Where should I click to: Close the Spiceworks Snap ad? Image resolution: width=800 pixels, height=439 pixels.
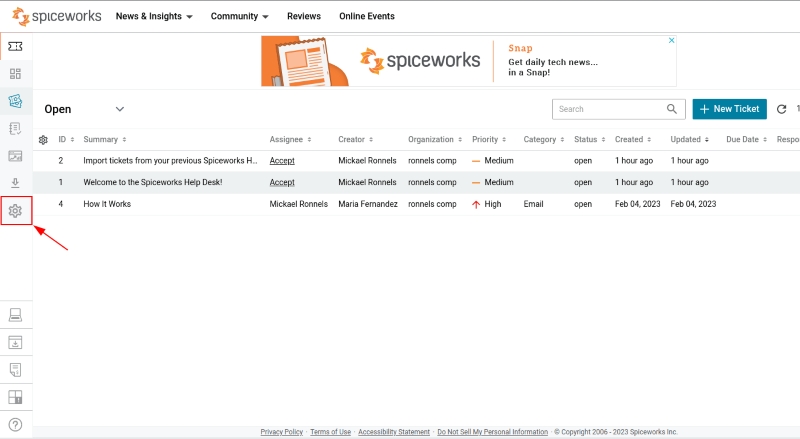[x=671, y=40]
